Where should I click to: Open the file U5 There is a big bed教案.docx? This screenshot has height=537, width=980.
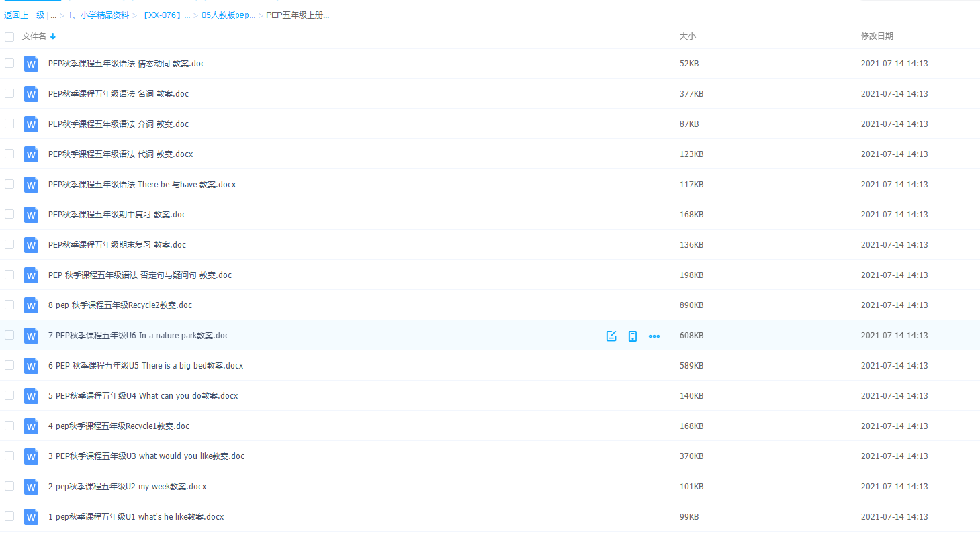146,366
